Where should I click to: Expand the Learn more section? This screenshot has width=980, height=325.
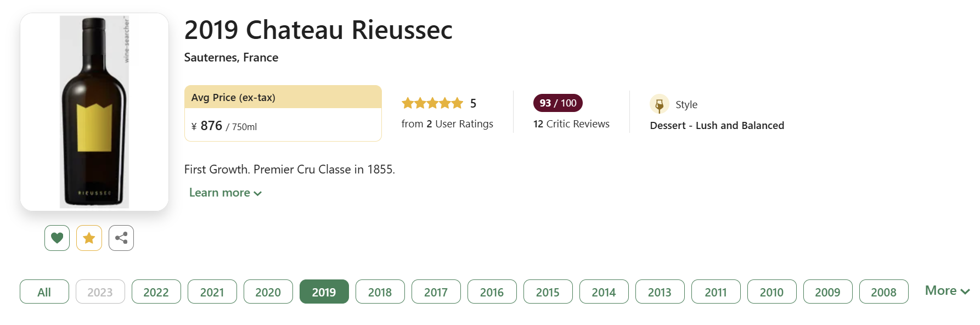click(226, 193)
